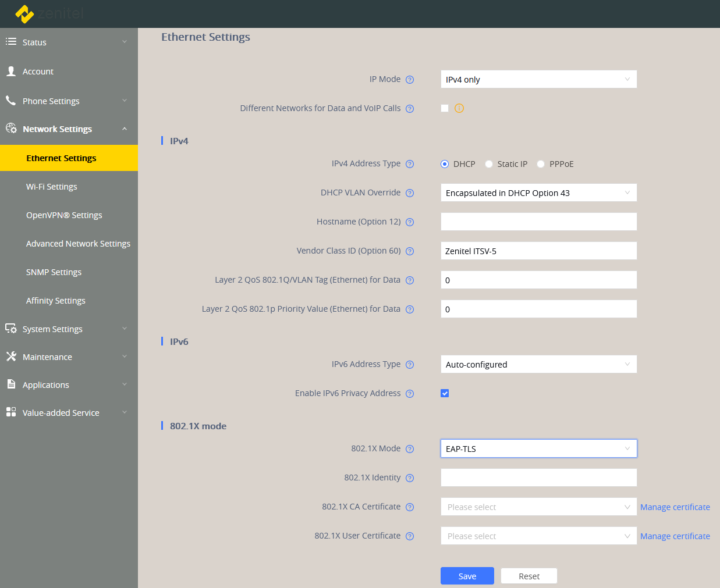Click the Hostname (Option 12) input field
This screenshot has height=588, width=720.
538,222
